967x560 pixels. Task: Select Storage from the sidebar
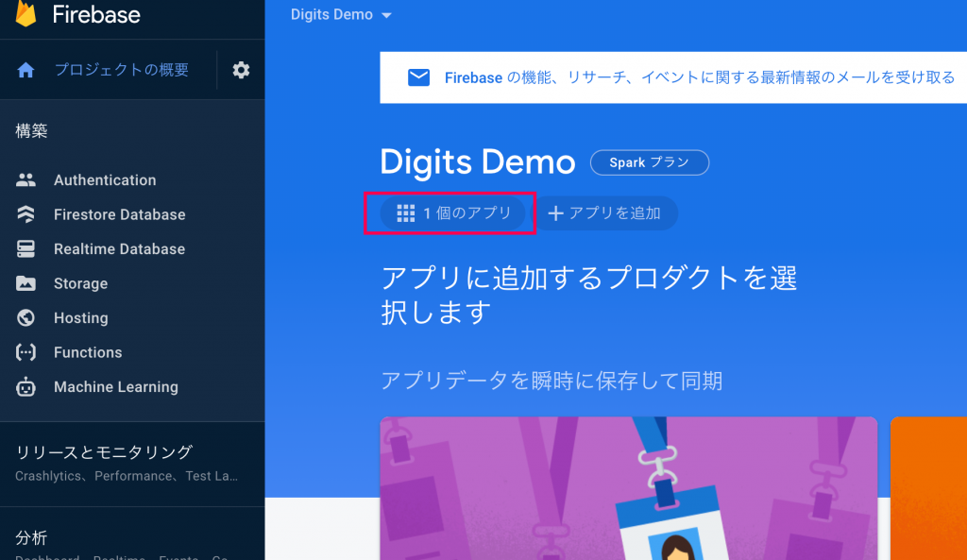point(81,283)
